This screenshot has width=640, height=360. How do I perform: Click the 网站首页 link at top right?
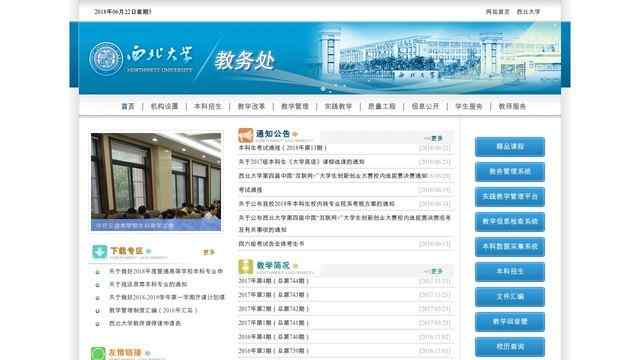tap(498, 12)
